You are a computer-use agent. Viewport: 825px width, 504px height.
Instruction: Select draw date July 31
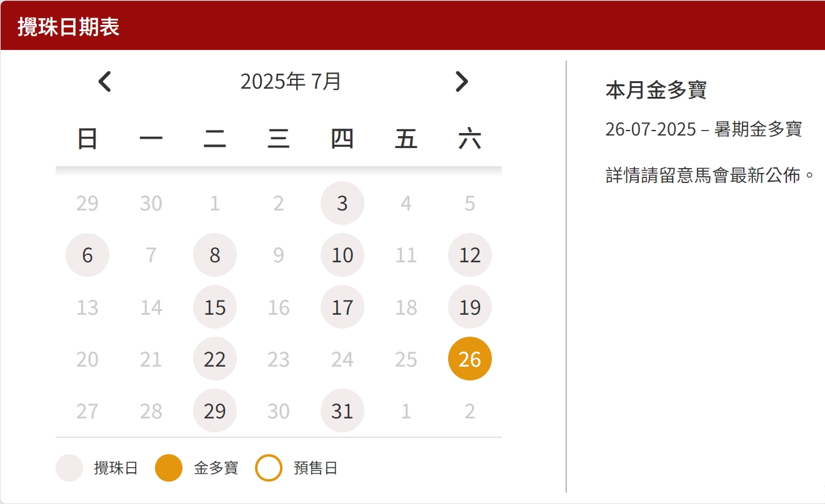coord(342,411)
